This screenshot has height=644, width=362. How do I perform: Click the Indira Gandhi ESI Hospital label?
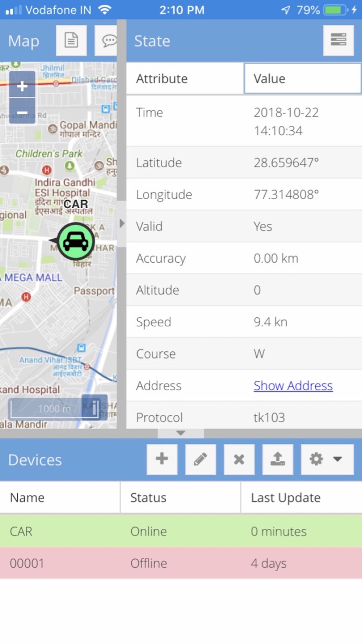64,188
